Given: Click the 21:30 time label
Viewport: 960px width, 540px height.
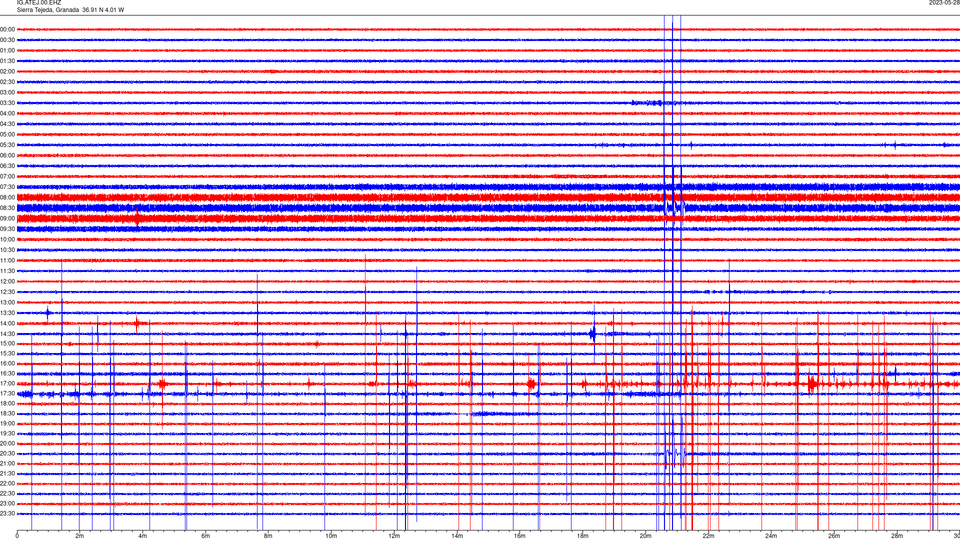Looking at the screenshot, I should 7,474.
